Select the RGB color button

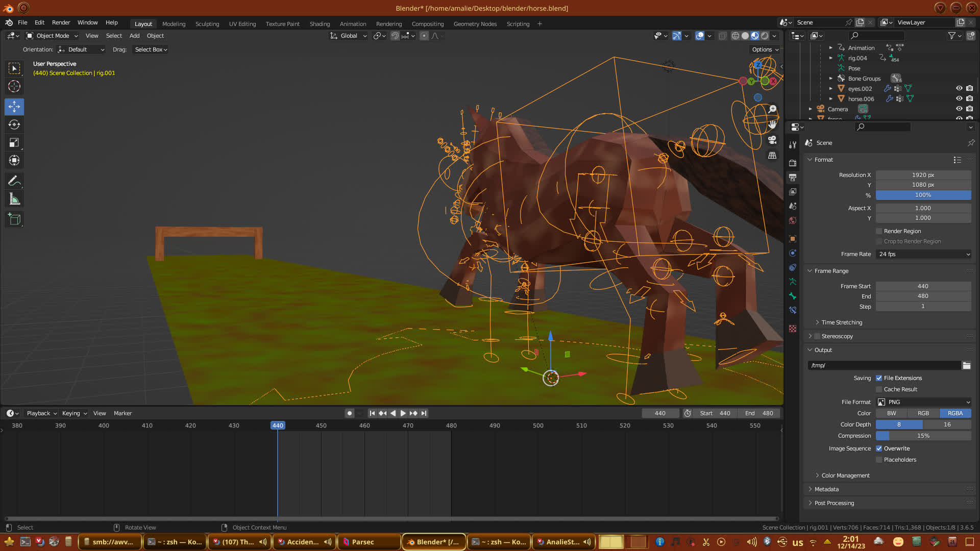923,413
